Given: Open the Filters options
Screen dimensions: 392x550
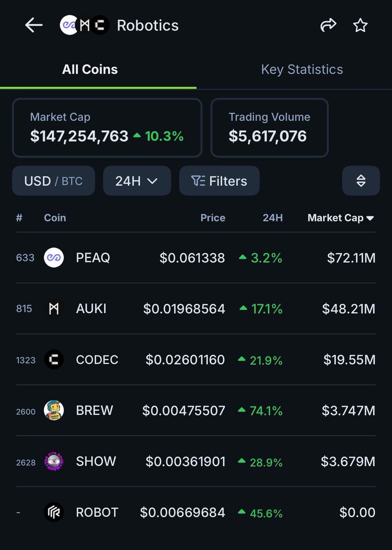Looking at the screenshot, I should pos(219,181).
